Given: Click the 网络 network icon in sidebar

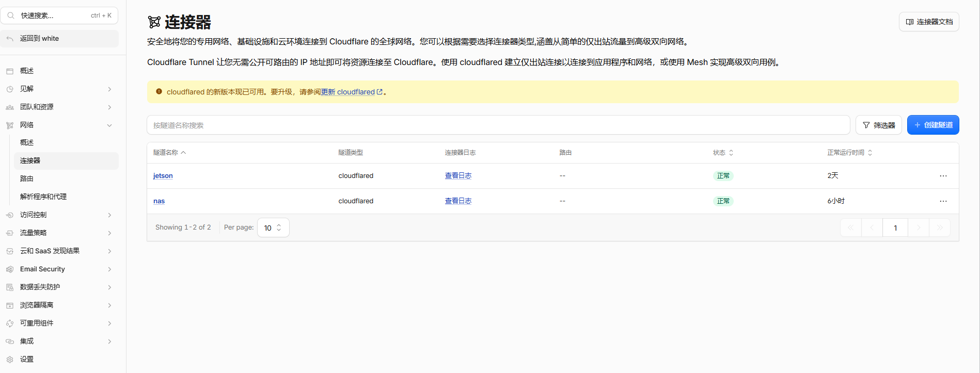Looking at the screenshot, I should pyautogui.click(x=10, y=125).
